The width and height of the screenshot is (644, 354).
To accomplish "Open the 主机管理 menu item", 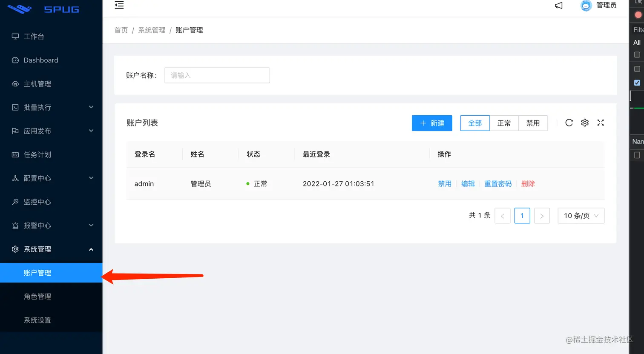I will [51, 84].
